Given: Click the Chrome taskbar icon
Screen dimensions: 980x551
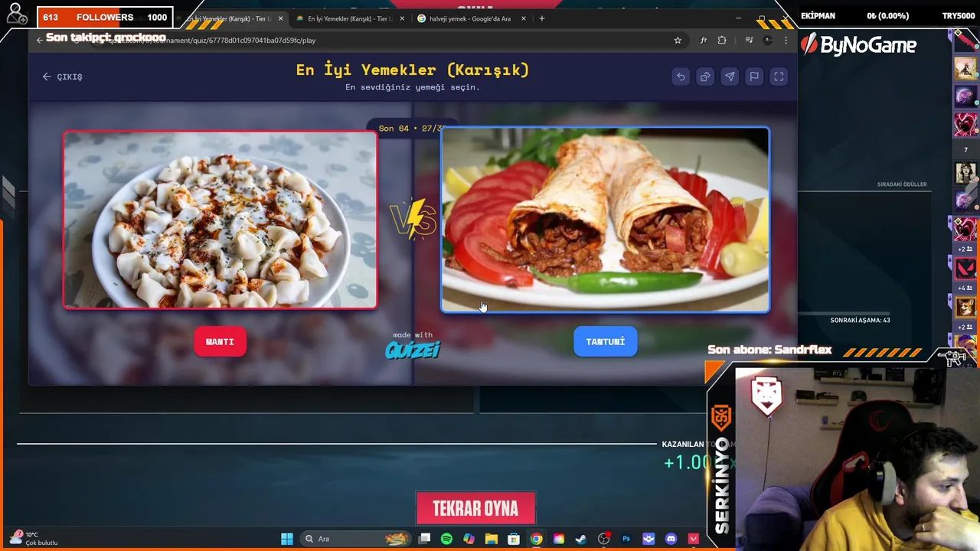Looking at the screenshot, I should [x=537, y=539].
